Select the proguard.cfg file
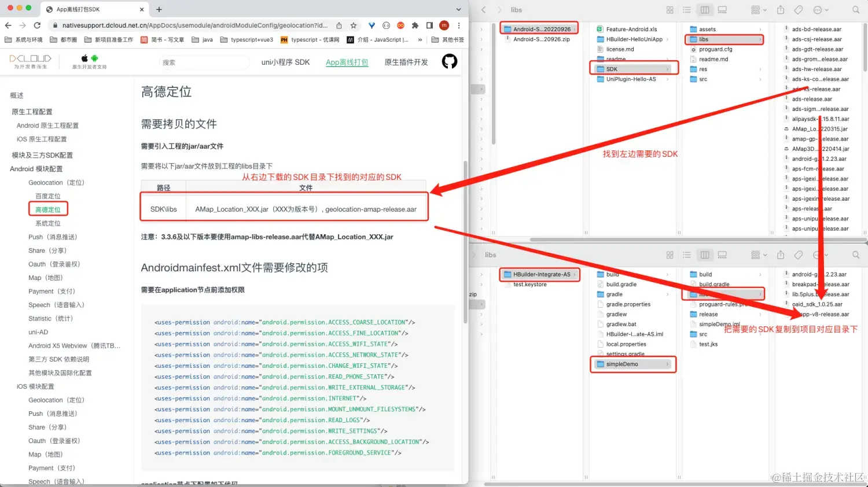 [715, 49]
